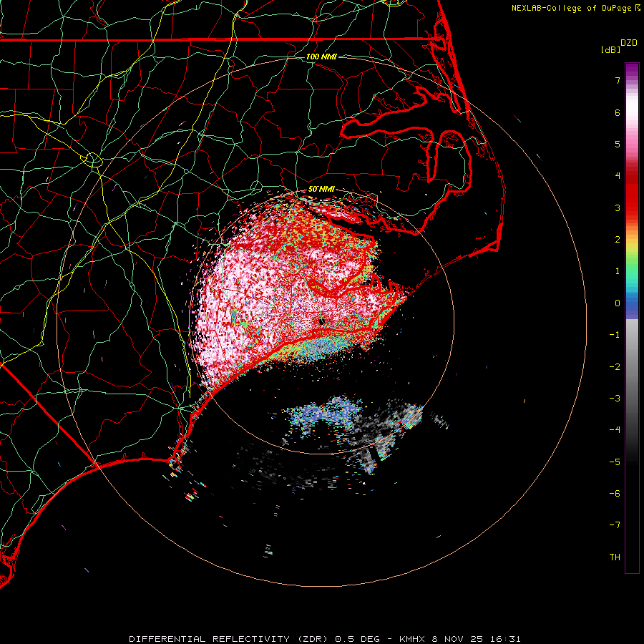Click the 100 NMI range ring label
The image size is (644, 644).
[321, 57]
